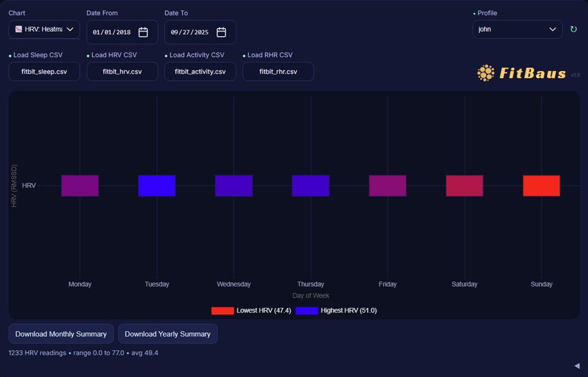Click the heatmap icon in Chart selector

pos(18,29)
